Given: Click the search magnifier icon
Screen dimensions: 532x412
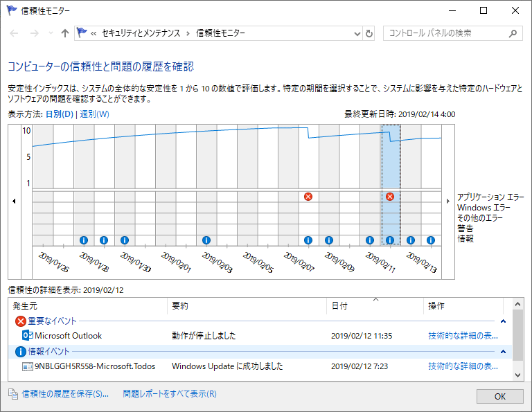Looking at the screenshot, I should tap(513, 33).
